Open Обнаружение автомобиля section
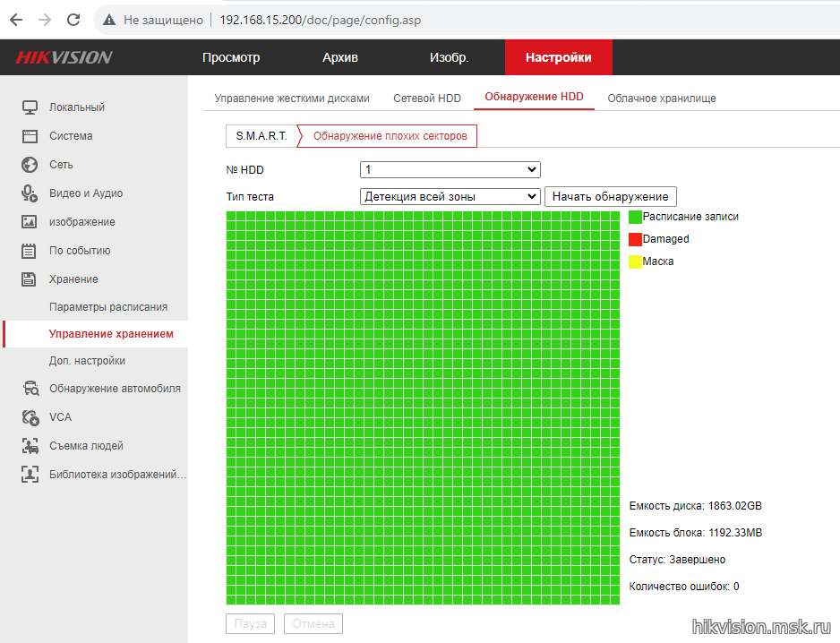 [x=115, y=389]
